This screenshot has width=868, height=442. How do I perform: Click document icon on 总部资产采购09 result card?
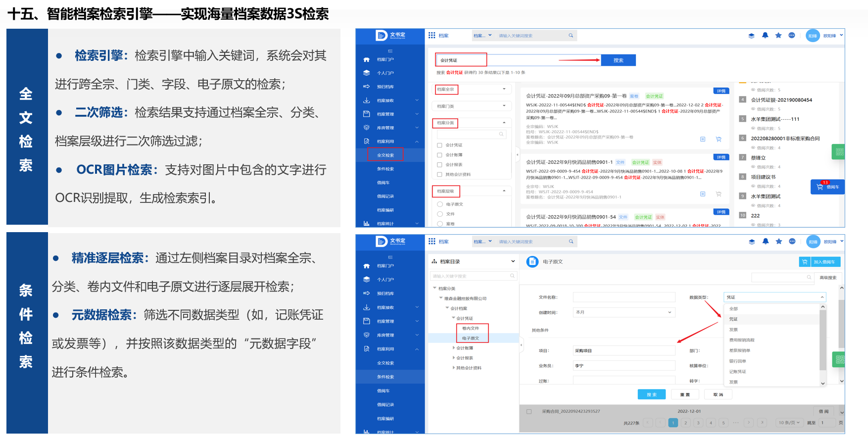[703, 139]
